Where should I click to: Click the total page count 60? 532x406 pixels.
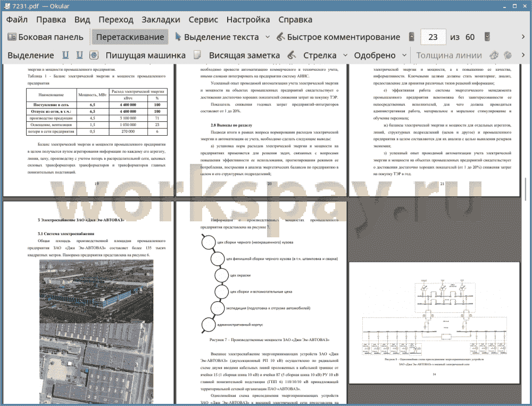coord(470,37)
